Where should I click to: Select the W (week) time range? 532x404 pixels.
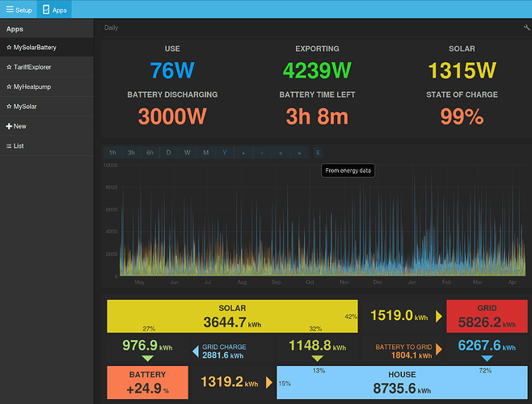point(188,153)
